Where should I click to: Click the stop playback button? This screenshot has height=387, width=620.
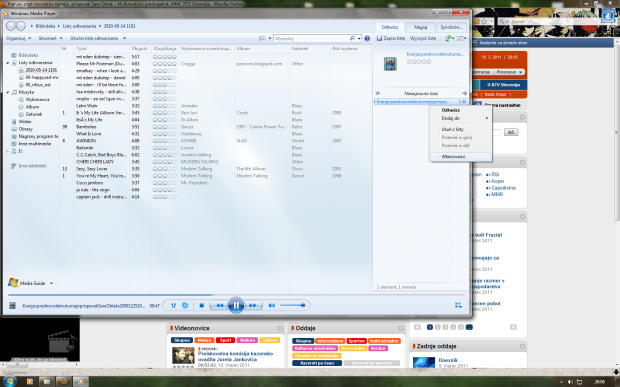point(202,306)
